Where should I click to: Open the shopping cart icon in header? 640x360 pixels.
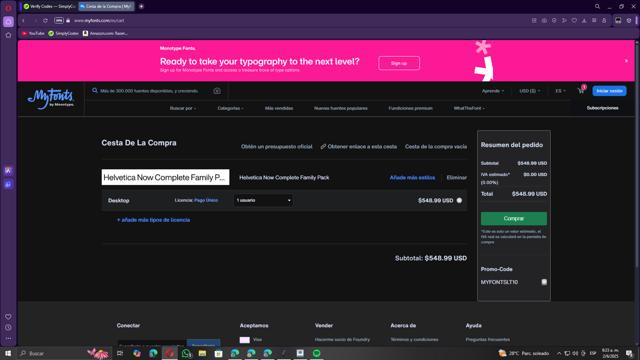pos(581,90)
